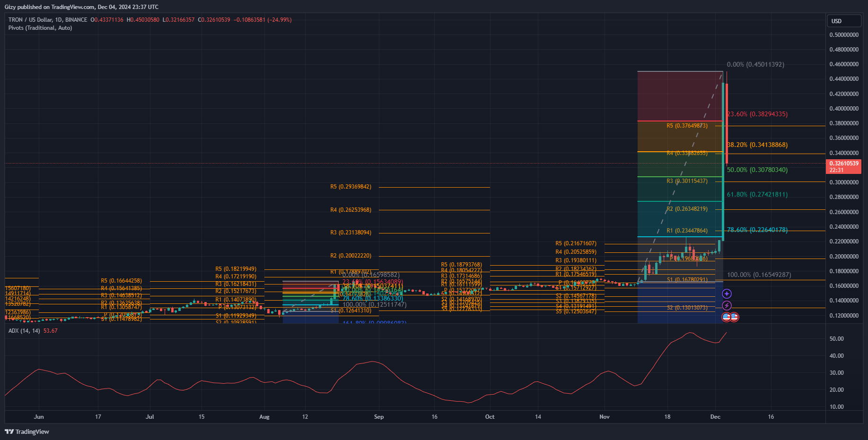The height and width of the screenshot is (440, 868).
Task: Click the 50.00 level on ADX scale
Action: (836, 339)
